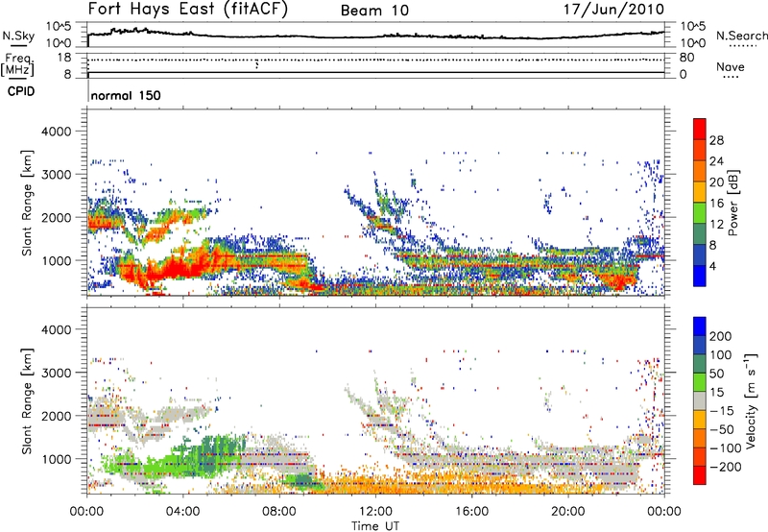Click the '20' Power color bar label
Image resolution: width=768 pixels, height=532 pixels.
(716, 182)
